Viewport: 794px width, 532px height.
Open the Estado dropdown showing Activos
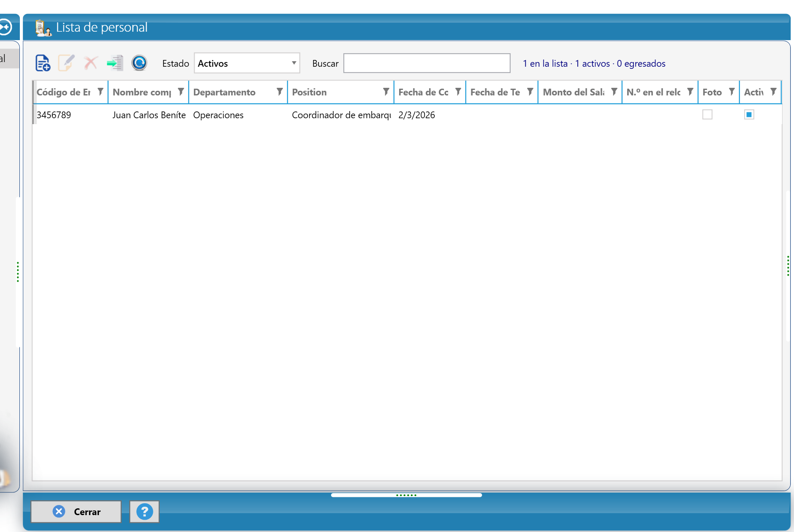tap(247, 63)
